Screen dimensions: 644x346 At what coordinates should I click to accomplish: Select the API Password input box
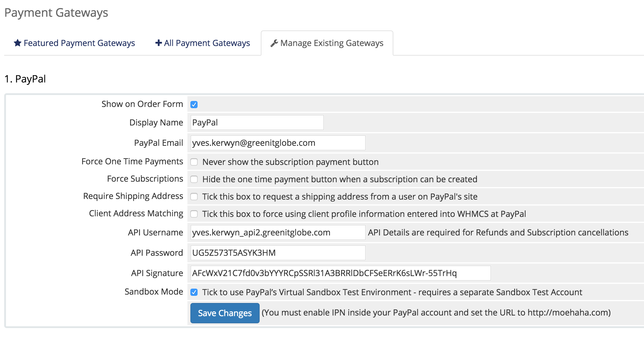pyautogui.click(x=278, y=253)
